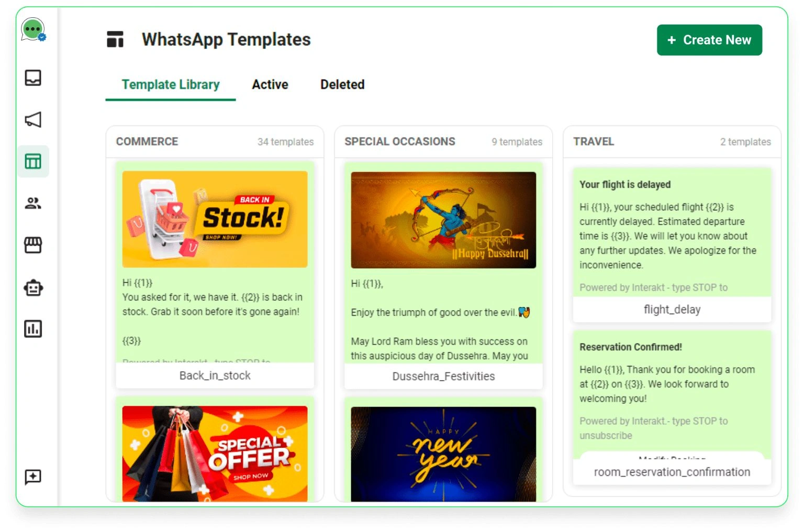Image resolution: width=804 pixels, height=532 pixels.
Task: Click the Create New button
Action: 709,40
